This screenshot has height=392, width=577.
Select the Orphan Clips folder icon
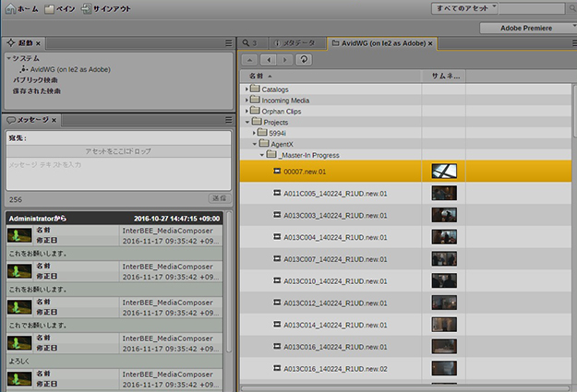[255, 111]
